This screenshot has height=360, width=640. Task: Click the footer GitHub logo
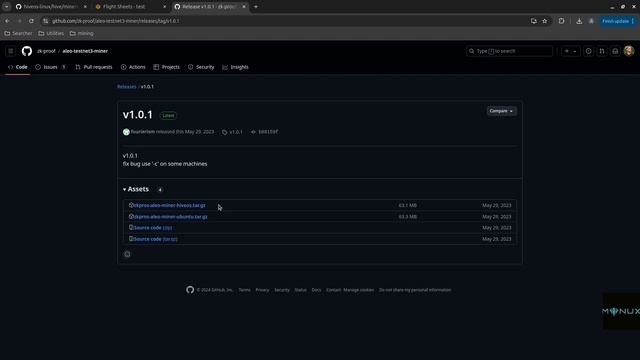click(190, 290)
